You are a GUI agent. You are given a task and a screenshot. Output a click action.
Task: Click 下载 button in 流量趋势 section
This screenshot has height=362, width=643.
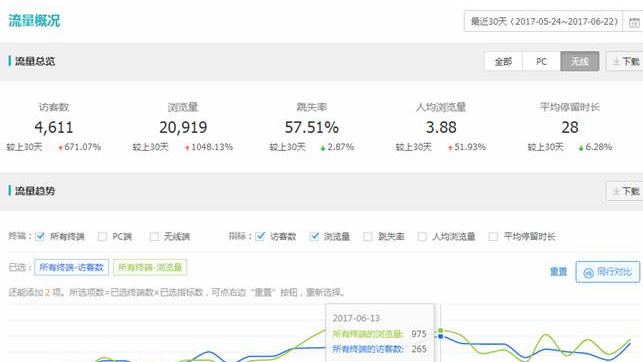pyautogui.click(x=625, y=191)
